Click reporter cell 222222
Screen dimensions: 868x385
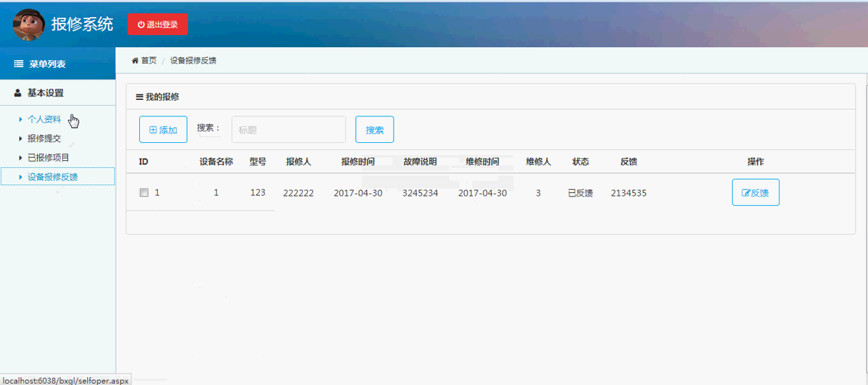tap(298, 193)
